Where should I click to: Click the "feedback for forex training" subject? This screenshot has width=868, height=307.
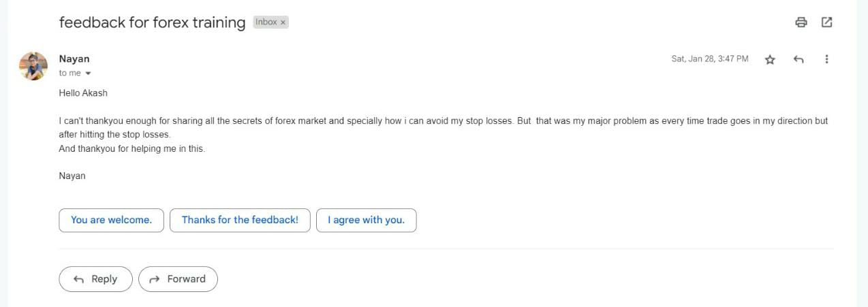coord(152,22)
